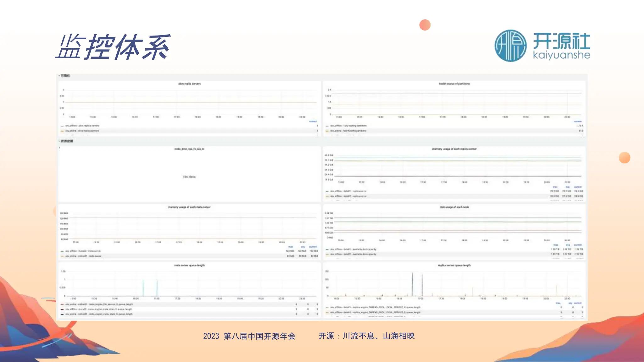Viewport: 644px width, 362px height.
Task: Toggle skv_offline alive replica servers legend series
Action: (82, 126)
